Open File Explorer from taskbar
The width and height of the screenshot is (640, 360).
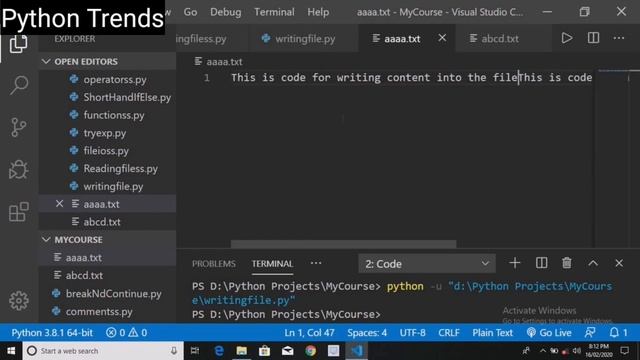tap(242, 351)
